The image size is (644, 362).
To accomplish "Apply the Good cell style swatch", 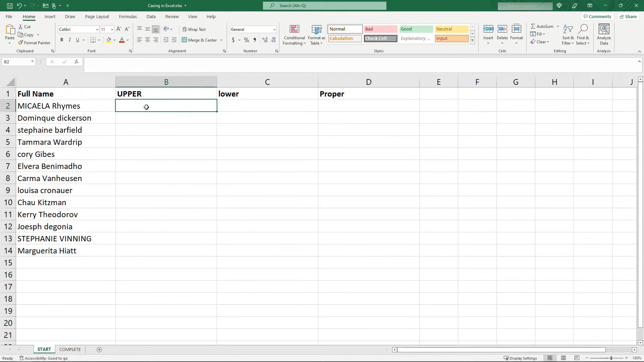I will (x=416, y=29).
